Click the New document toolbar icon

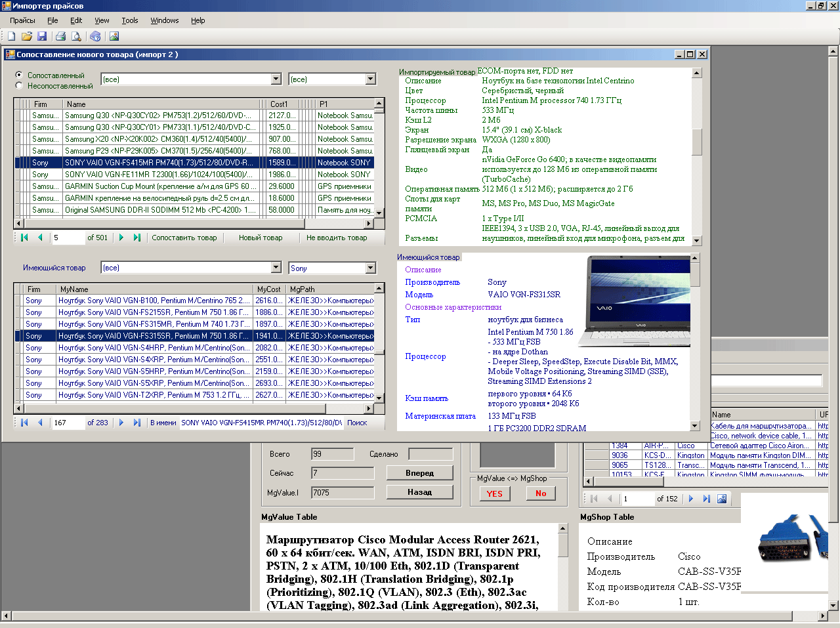tap(11, 37)
